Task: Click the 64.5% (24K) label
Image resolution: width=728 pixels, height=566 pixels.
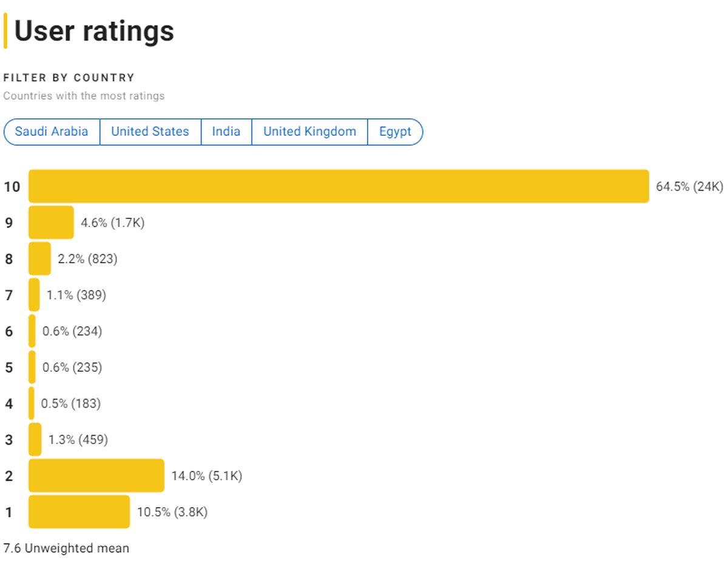Action: tap(689, 187)
